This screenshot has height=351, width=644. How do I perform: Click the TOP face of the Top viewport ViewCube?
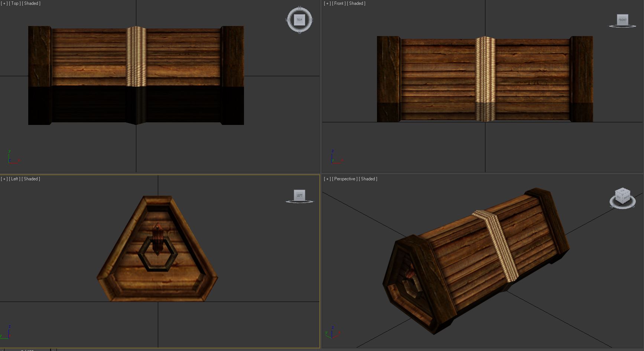pos(299,20)
